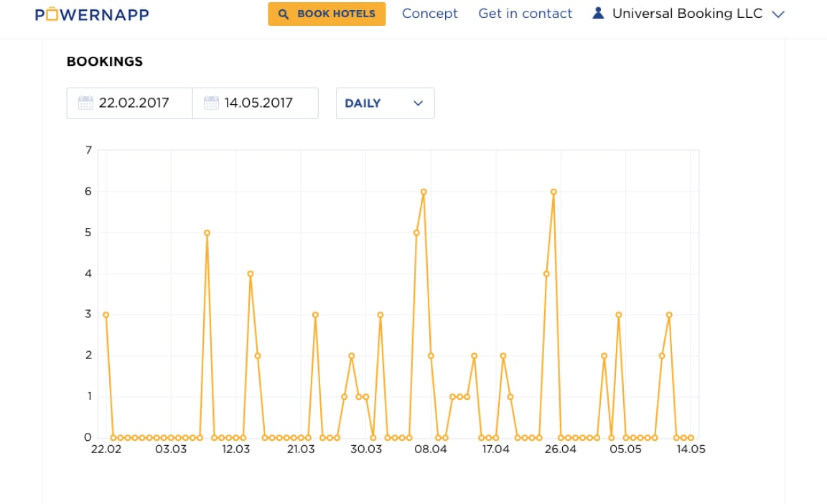Expand the Universal Booking LLC account chevron
The width and height of the screenshot is (827, 504).
pos(778,14)
